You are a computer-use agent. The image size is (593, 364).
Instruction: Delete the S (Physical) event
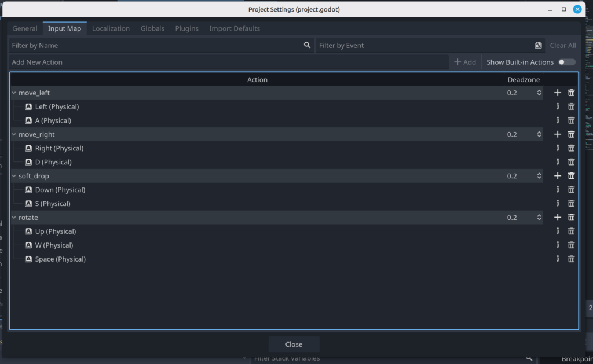[x=571, y=204]
